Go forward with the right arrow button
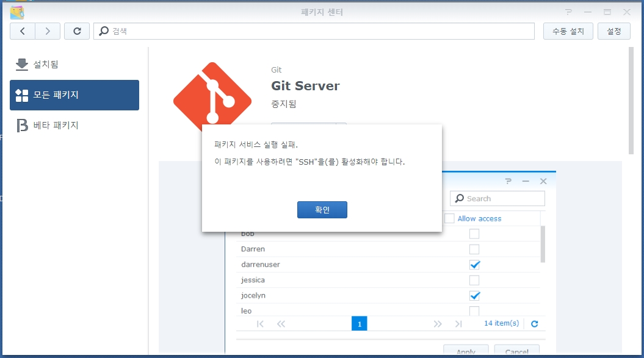This screenshot has height=358, width=644. pyautogui.click(x=48, y=31)
